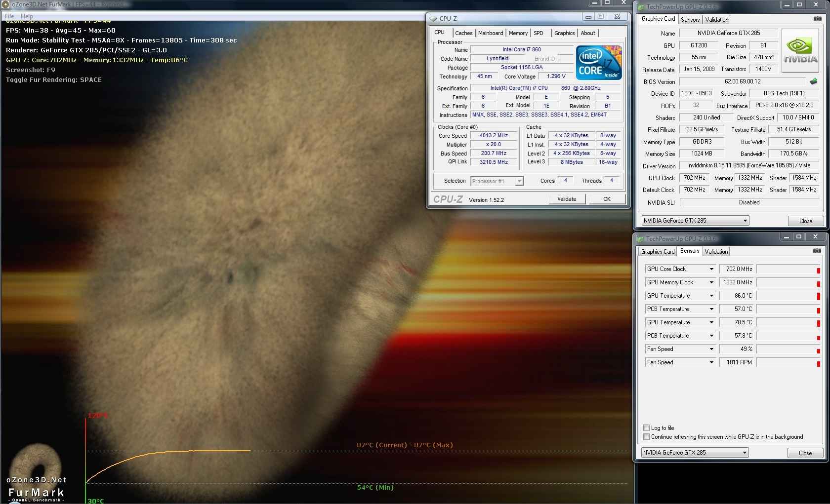Open the Processor #1 selection dropdown
830x504 pixels.
[519, 181]
